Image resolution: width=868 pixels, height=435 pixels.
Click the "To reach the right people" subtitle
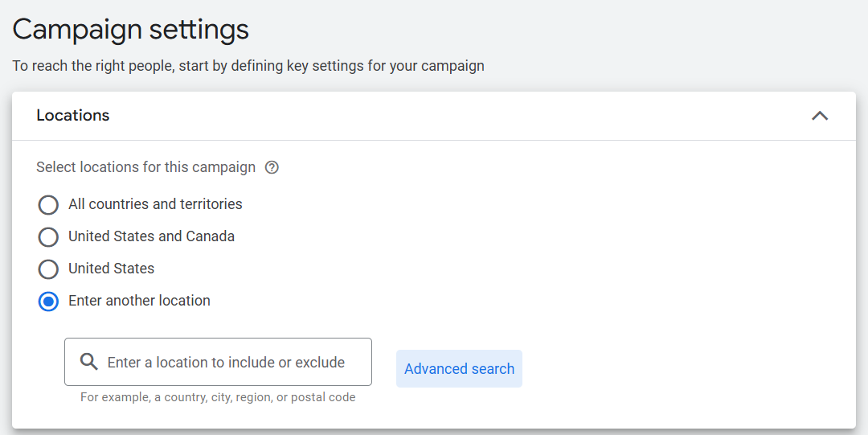point(248,66)
